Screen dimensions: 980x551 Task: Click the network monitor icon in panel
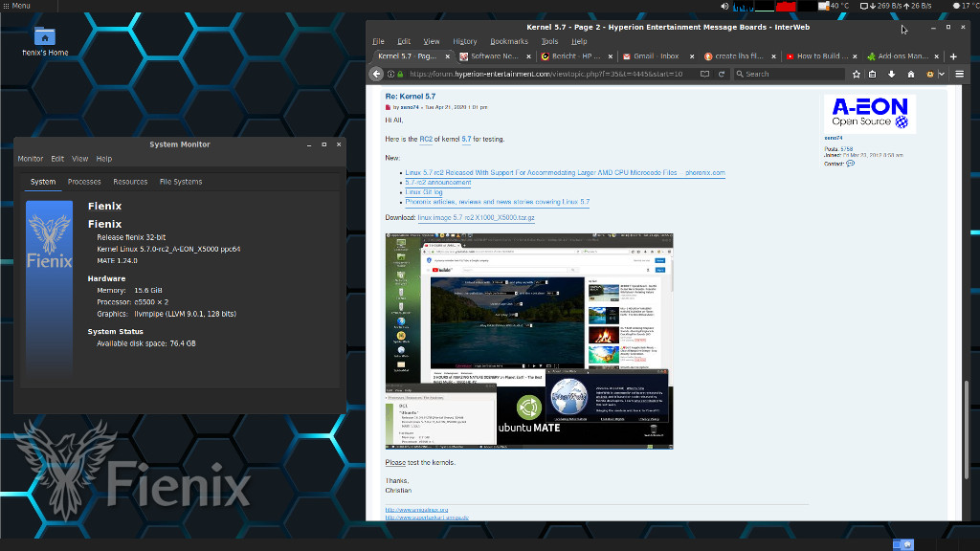[864, 7]
